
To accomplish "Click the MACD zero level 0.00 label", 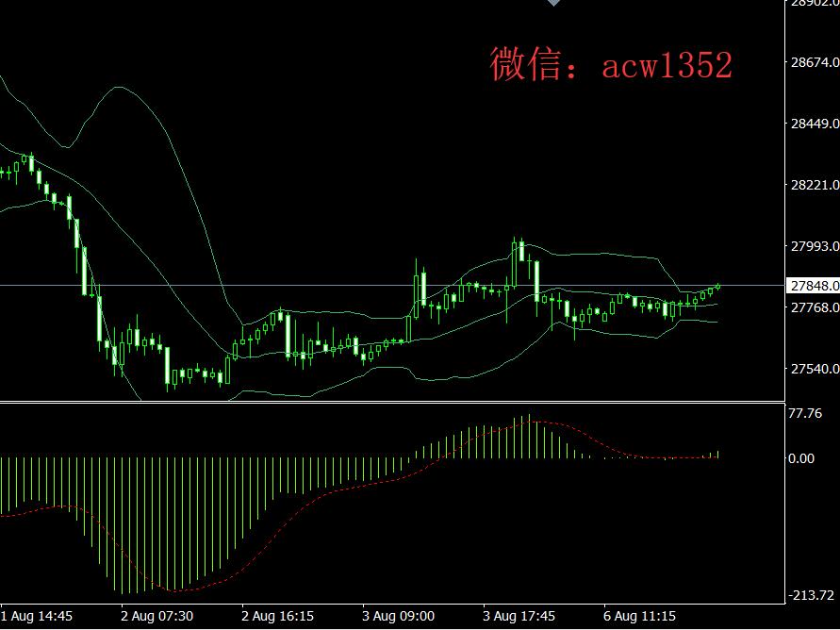I will tap(801, 458).
